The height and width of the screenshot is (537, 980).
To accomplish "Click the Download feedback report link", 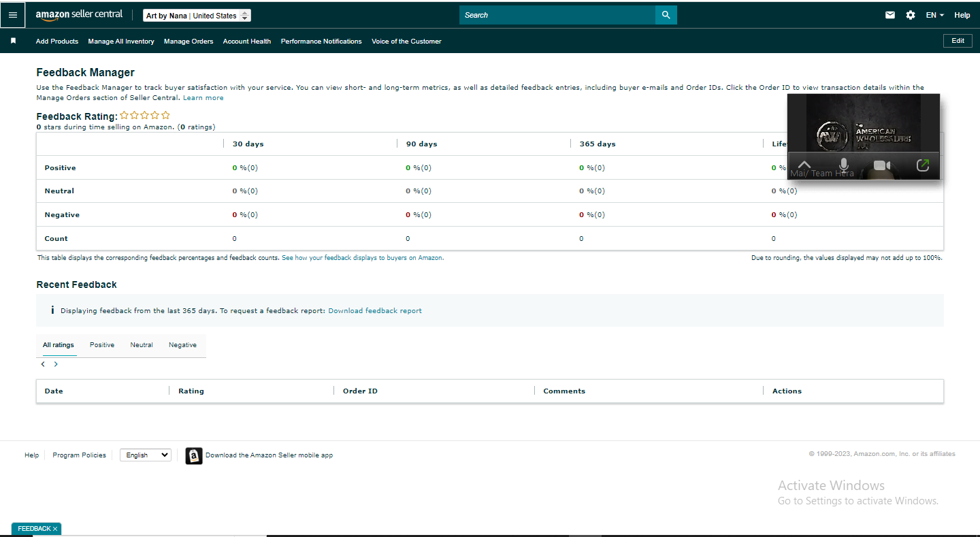I will click(x=375, y=311).
